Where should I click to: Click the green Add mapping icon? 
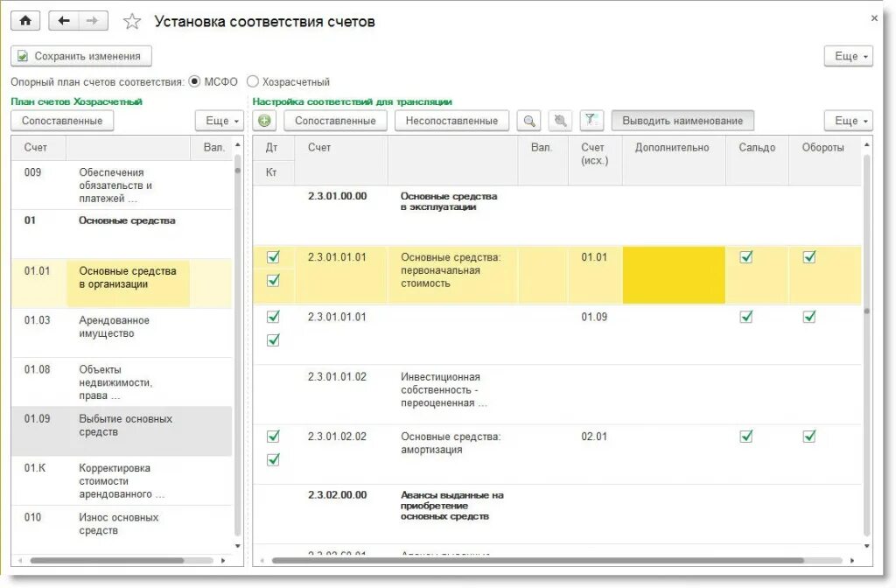263,121
